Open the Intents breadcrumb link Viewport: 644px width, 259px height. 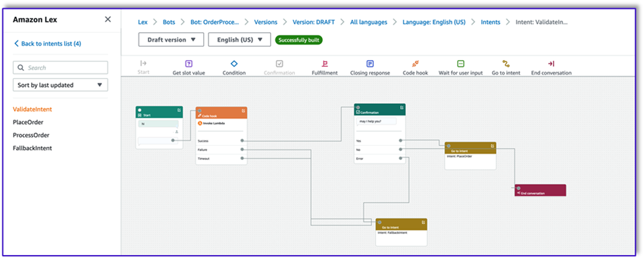click(x=491, y=22)
